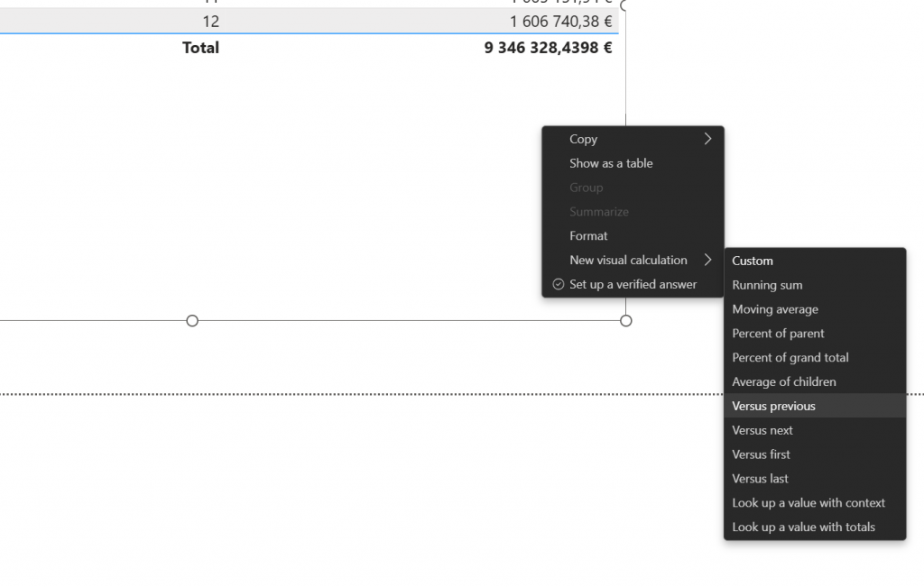The image size is (924, 587).
Task: Select Running sum calculation
Action: tap(767, 285)
